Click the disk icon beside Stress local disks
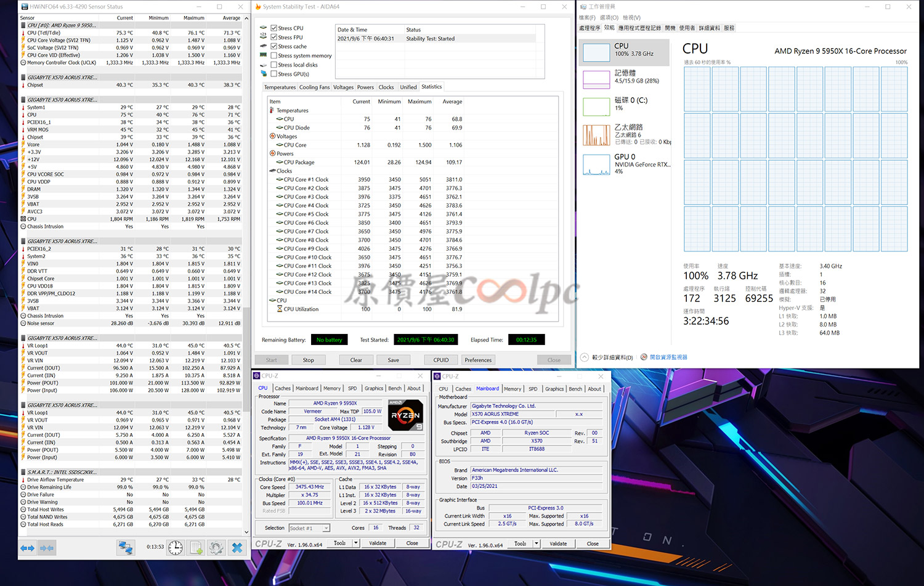Viewport: 924px width, 586px height. click(264, 65)
